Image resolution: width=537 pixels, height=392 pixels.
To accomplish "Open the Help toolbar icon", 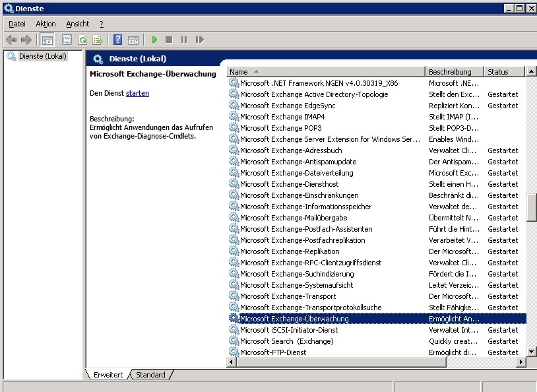I will (118, 40).
